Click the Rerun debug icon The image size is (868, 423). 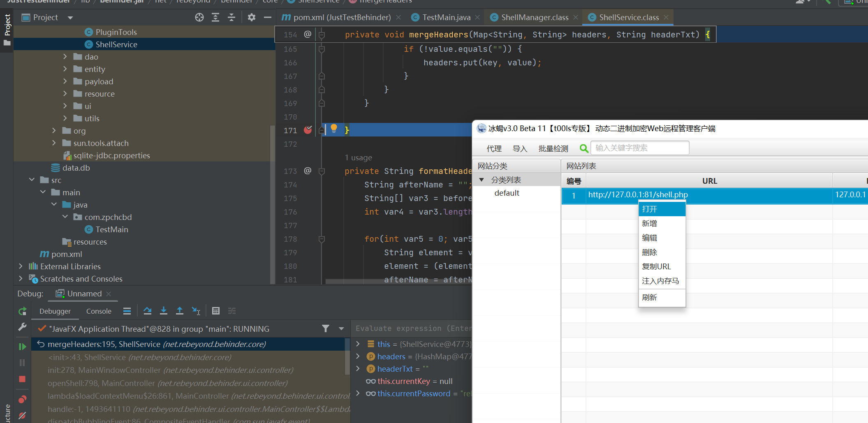pos(22,311)
